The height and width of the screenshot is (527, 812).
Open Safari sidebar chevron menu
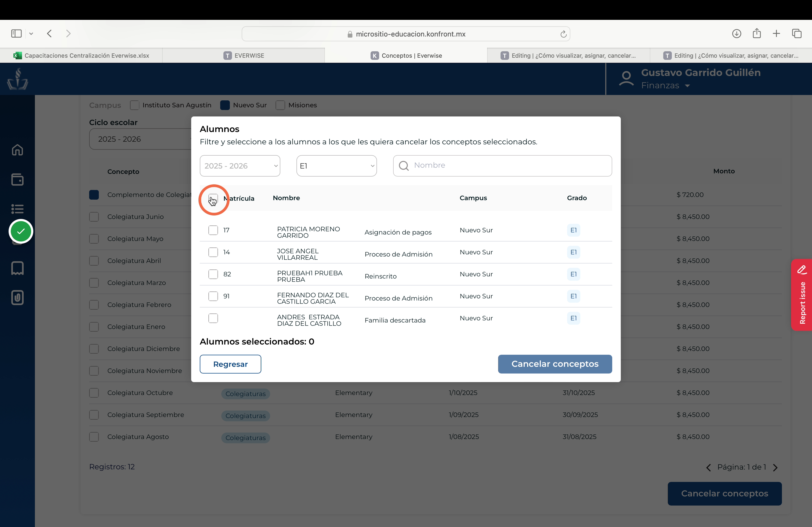pos(31,33)
